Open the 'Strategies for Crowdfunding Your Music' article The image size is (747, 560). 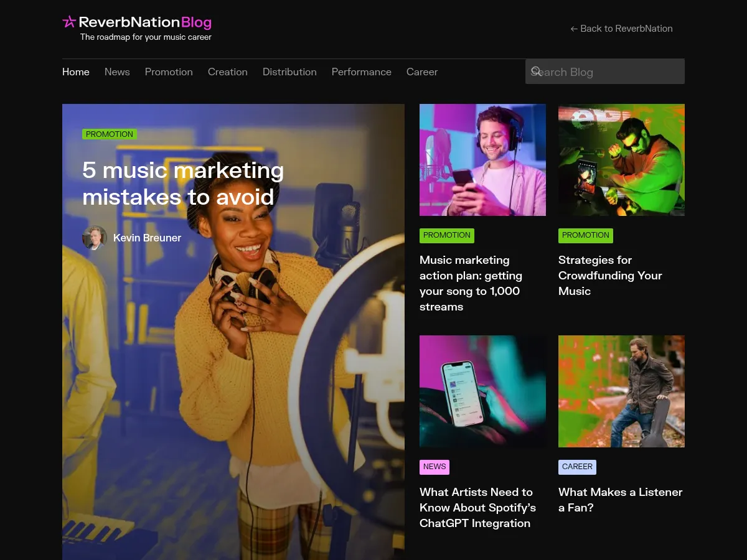(610, 276)
